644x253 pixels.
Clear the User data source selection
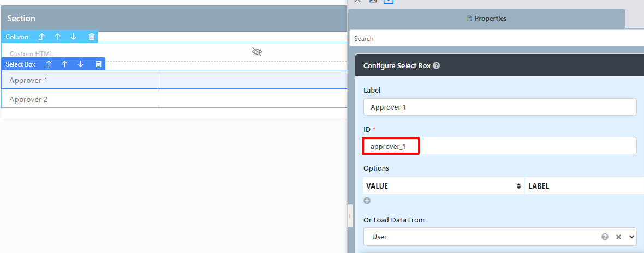[618, 237]
